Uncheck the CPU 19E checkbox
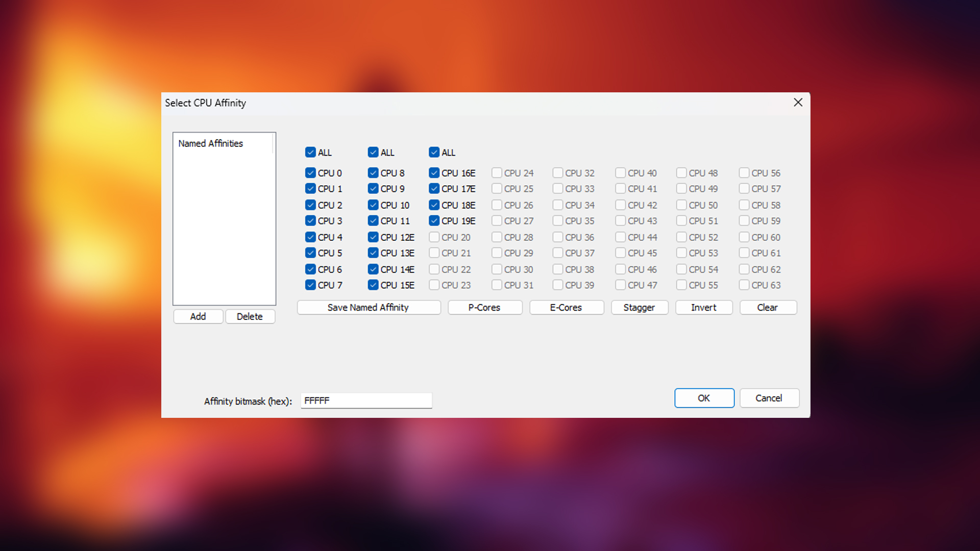 pyautogui.click(x=434, y=221)
